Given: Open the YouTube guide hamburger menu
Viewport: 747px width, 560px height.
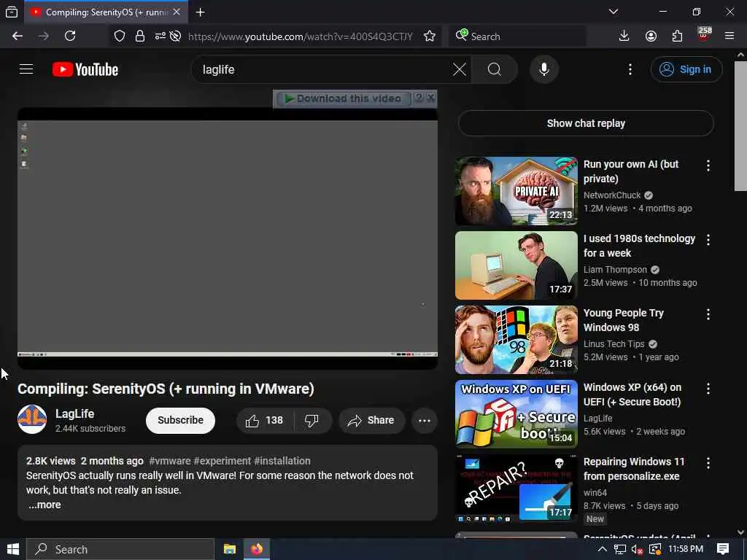Looking at the screenshot, I should [26, 69].
